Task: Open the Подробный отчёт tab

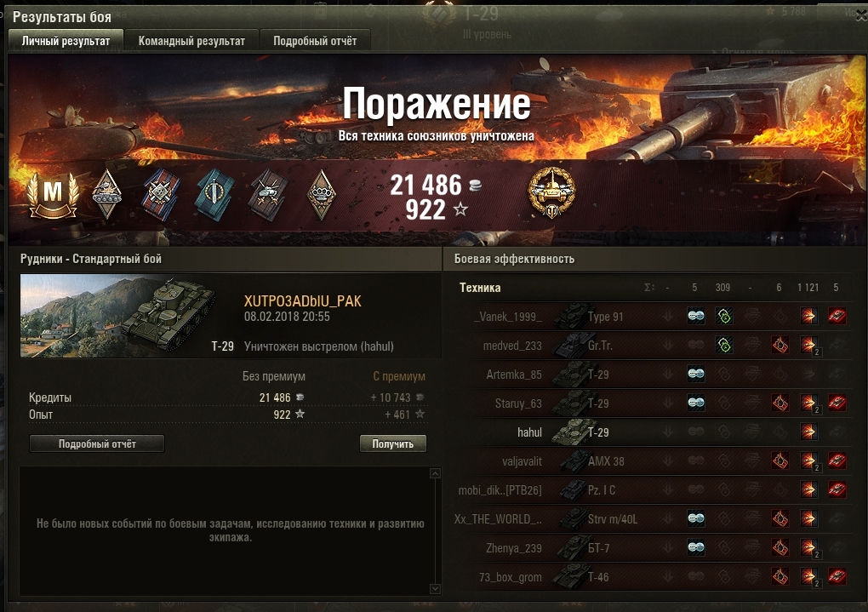Action: pos(315,41)
